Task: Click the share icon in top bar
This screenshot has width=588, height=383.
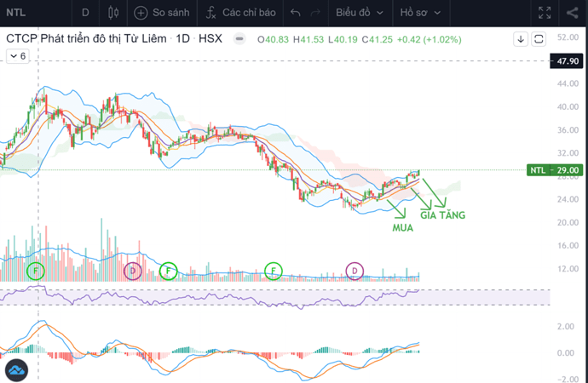Action: point(573,13)
